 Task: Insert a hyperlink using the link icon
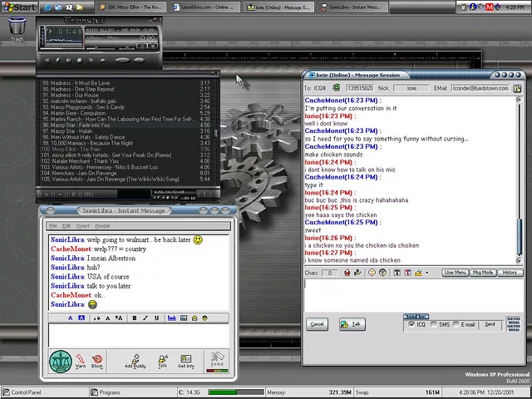click(x=172, y=318)
